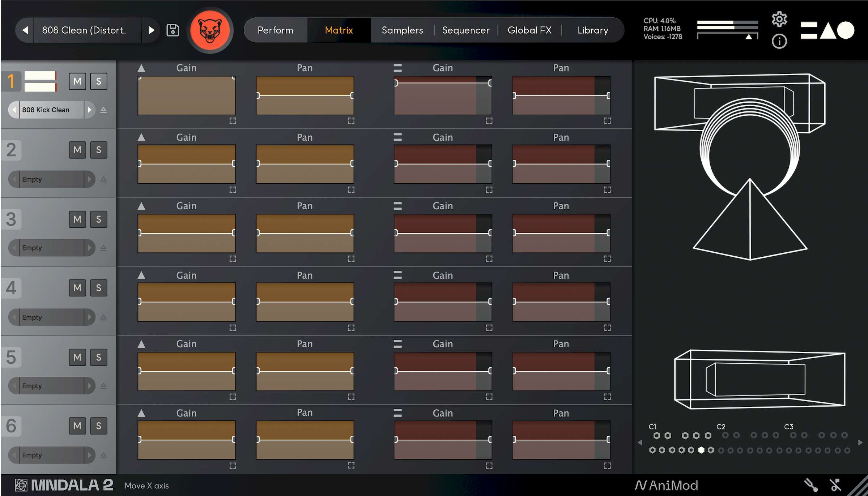Solo sampler slot 2

click(98, 150)
